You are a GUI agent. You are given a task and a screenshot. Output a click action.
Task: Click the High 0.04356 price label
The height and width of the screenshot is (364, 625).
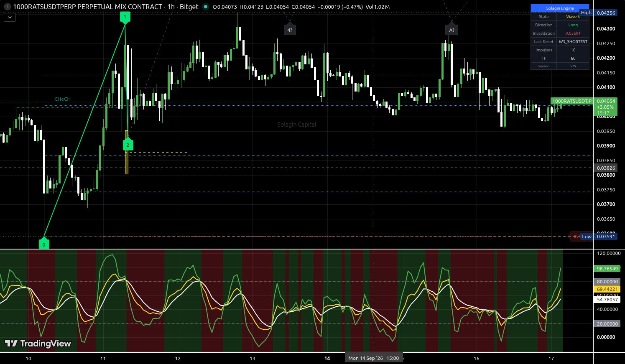click(598, 13)
